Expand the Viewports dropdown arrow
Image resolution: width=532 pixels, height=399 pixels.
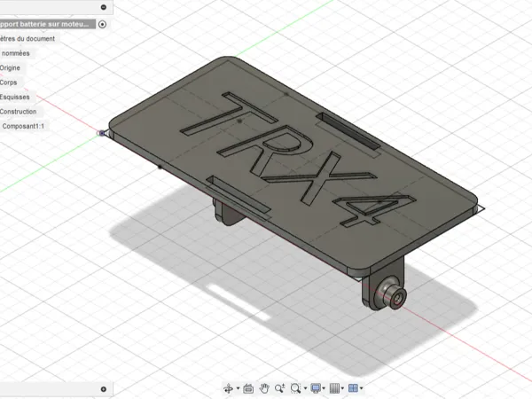(362, 388)
